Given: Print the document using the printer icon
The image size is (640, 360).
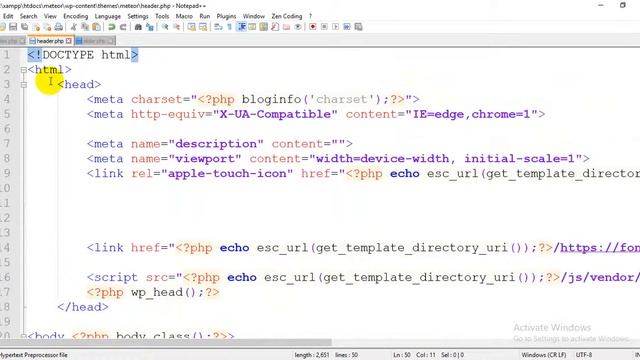Looking at the screenshot, I should pyautogui.click(x=59, y=27).
